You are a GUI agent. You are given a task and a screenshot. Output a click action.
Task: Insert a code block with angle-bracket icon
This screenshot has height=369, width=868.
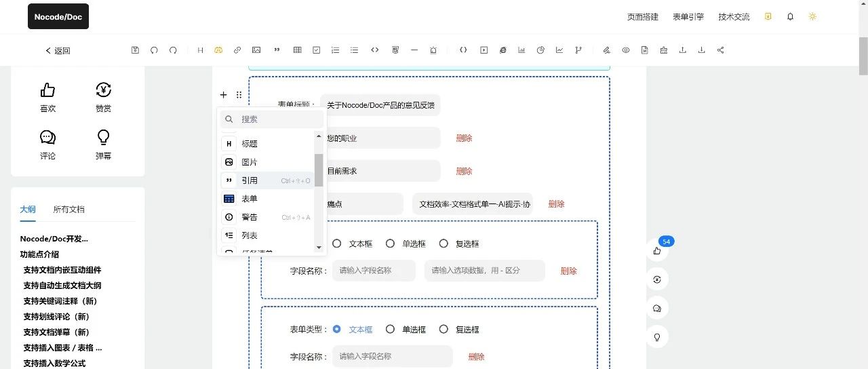coord(374,50)
